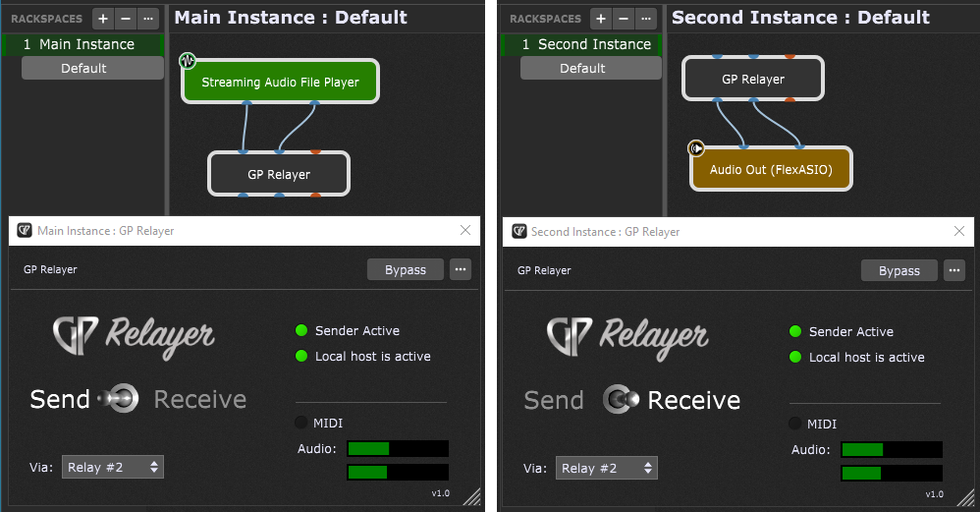980x512 pixels.
Task: Select GP Relayer block in Second Instance
Action: coord(753,79)
